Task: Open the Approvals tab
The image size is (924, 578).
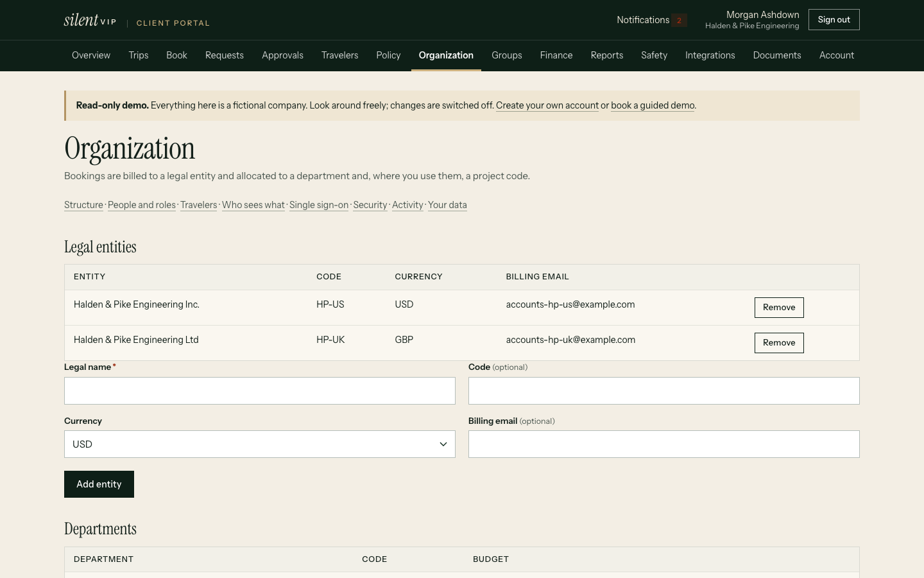Action: 282,55
